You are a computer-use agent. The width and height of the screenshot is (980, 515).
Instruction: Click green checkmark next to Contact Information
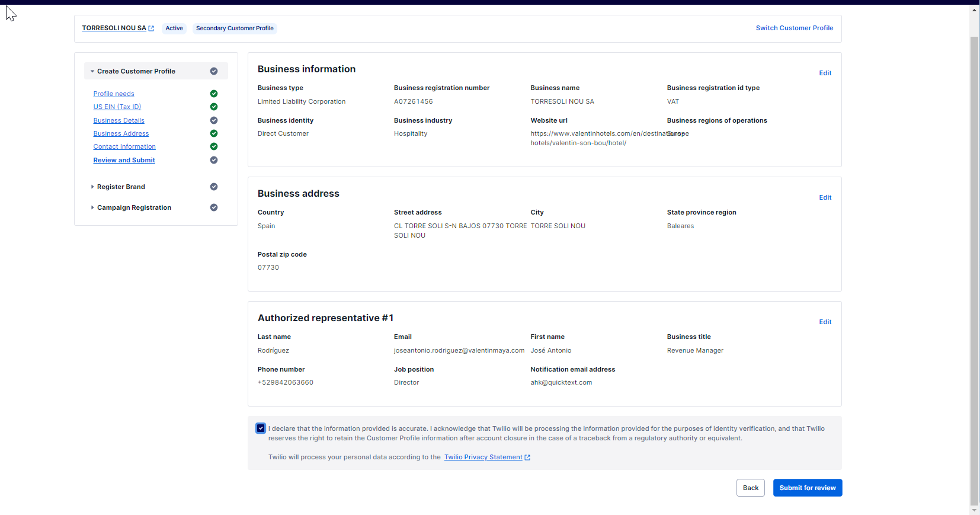click(x=214, y=146)
